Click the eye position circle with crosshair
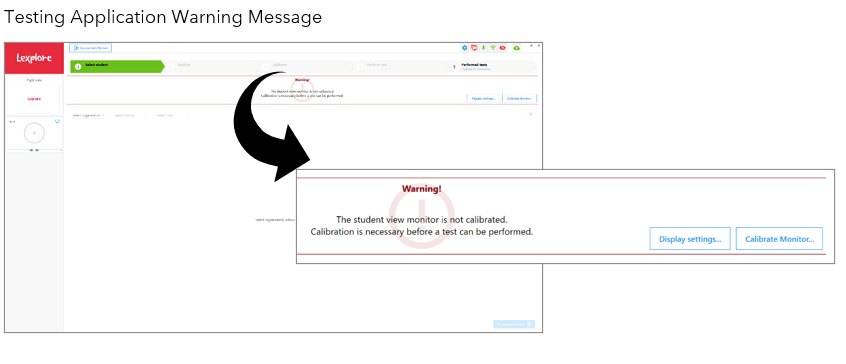 (x=34, y=133)
